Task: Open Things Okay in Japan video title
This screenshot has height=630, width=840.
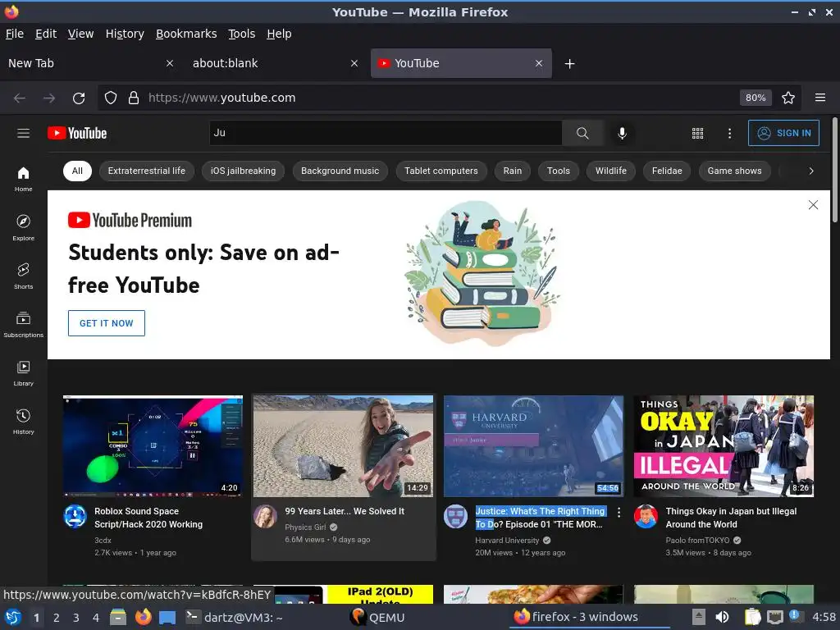Action: 731,518
